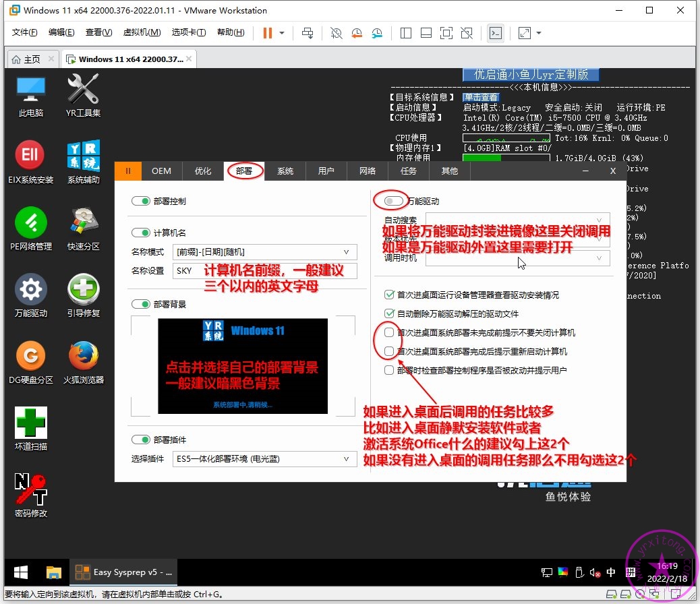Switch to the VMware 主页 tab

(33, 59)
